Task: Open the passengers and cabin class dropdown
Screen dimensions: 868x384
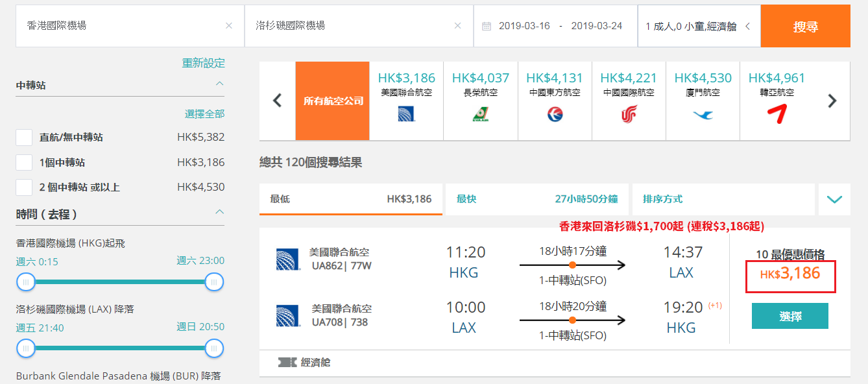Action: pyautogui.click(x=699, y=26)
